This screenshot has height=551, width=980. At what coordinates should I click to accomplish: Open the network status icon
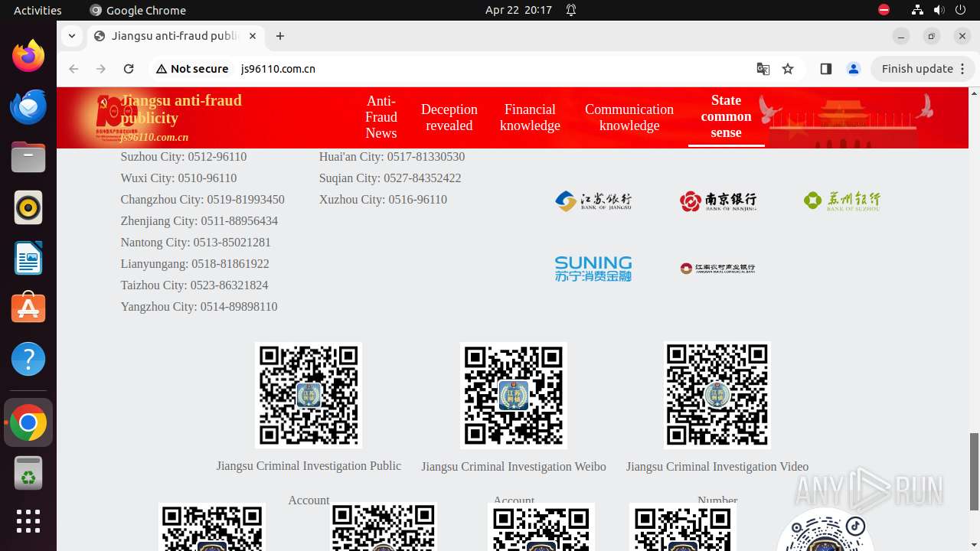click(x=917, y=10)
